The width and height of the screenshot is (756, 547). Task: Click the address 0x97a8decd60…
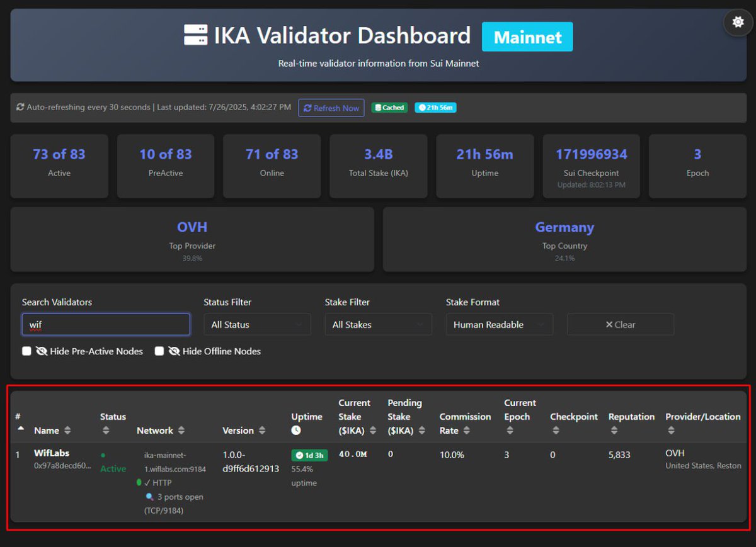(x=62, y=466)
